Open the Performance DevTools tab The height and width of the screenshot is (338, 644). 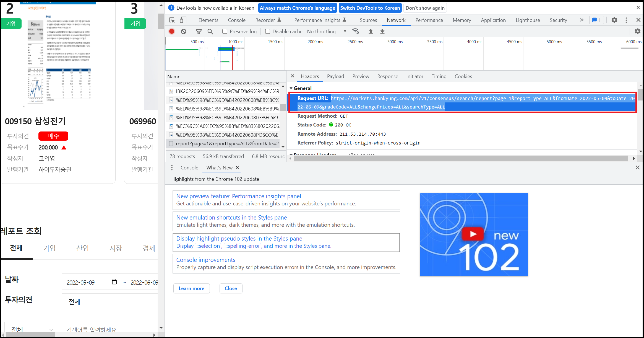(429, 20)
